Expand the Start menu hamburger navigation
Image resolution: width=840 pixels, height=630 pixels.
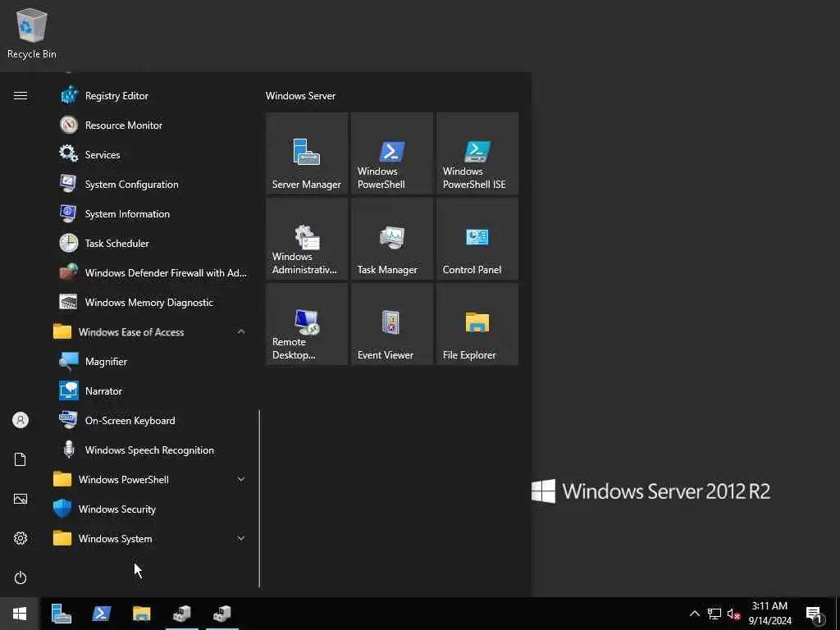coord(21,96)
